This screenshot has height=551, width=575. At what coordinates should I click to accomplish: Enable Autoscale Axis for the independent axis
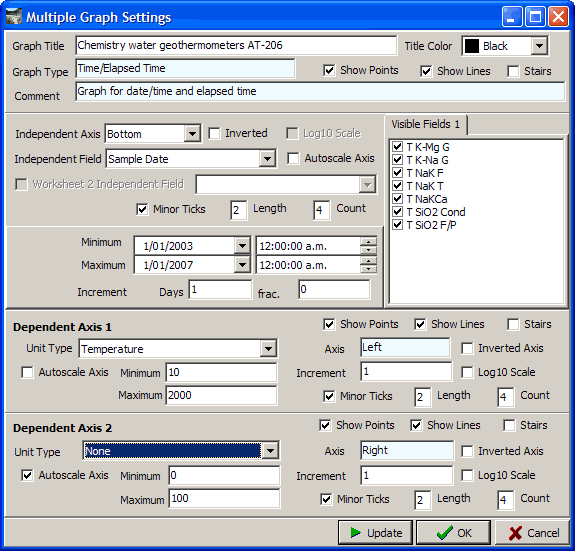[x=293, y=159]
